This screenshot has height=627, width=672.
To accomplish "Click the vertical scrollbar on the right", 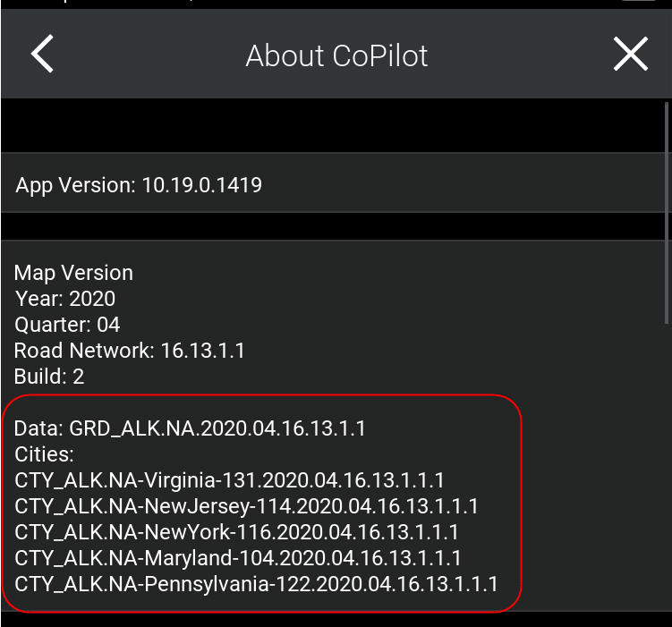I will [x=668, y=215].
